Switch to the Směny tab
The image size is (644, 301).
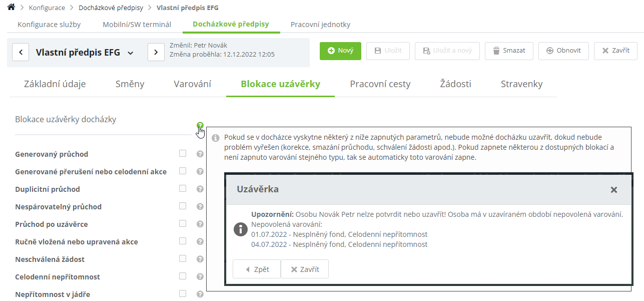click(x=130, y=84)
